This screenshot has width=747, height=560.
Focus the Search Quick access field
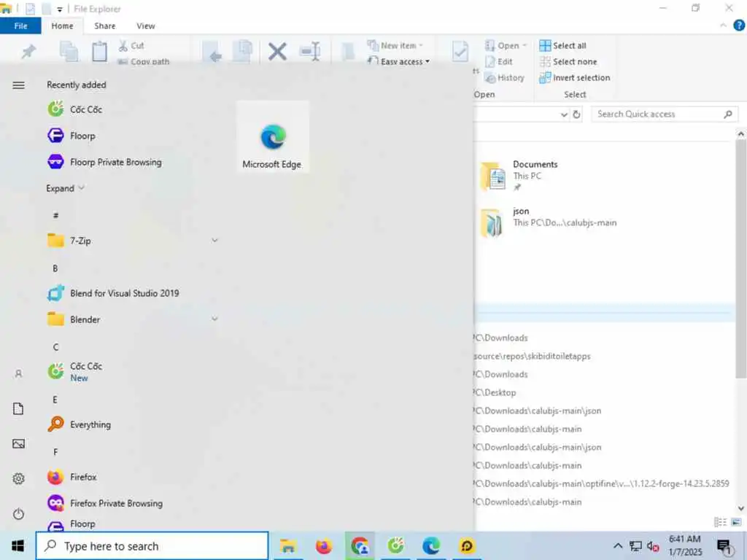pos(665,114)
